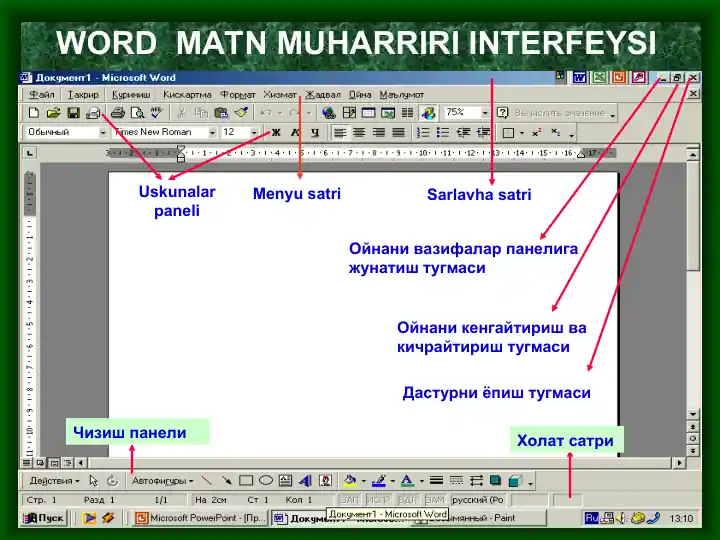Screen dimensions: 720x540
Task: Toggle ЗАМ overtype mode in status bar
Action: tap(434, 500)
